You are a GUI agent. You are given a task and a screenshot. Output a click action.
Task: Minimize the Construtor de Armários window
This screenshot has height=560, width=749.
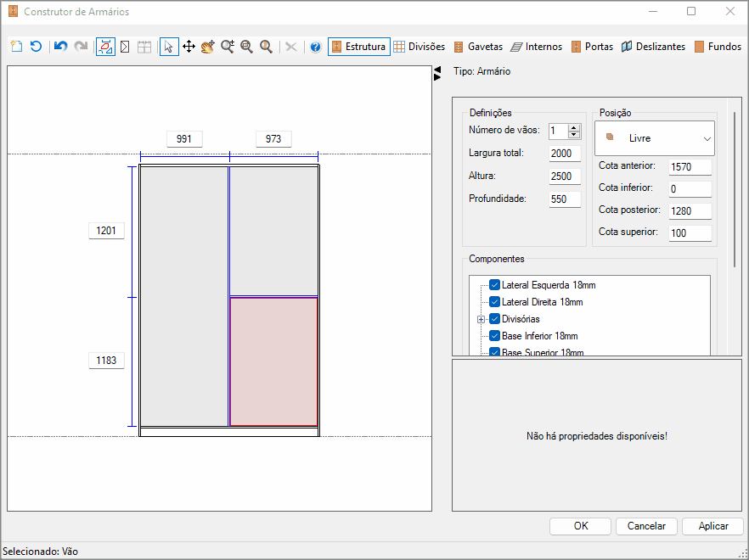tap(653, 12)
